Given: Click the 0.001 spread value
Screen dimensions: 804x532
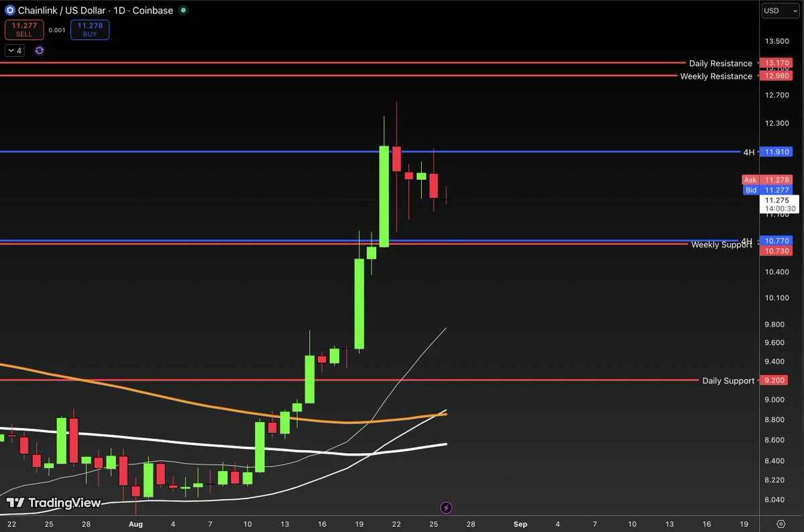Looking at the screenshot, I should [57, 30].
